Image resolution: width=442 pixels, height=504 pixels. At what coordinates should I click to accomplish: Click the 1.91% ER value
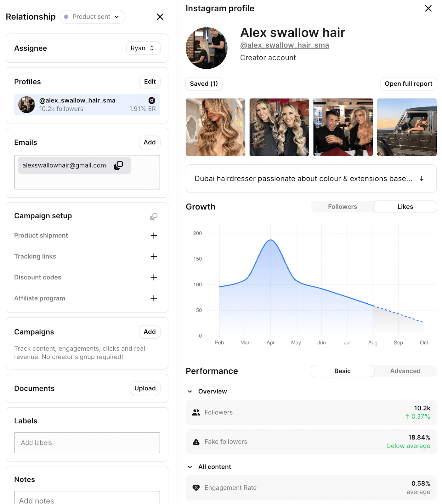tap(142, 109)
